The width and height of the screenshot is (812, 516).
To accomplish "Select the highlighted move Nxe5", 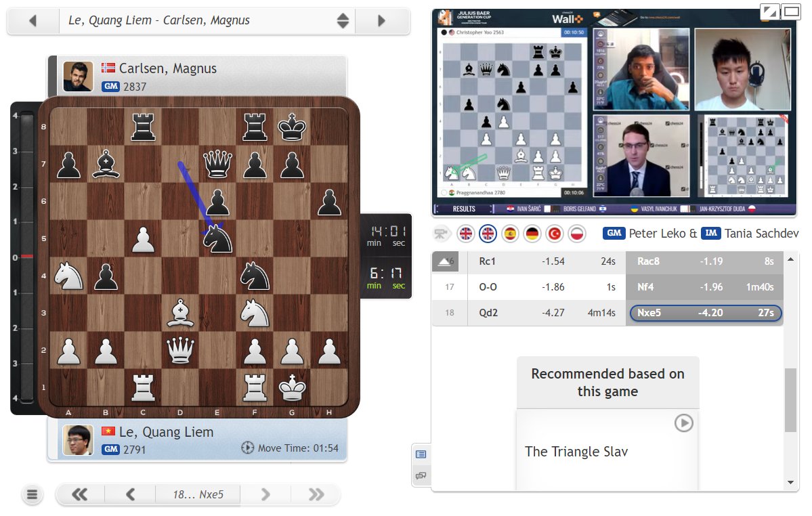I will pyautogui.click(x=705, y=313).
